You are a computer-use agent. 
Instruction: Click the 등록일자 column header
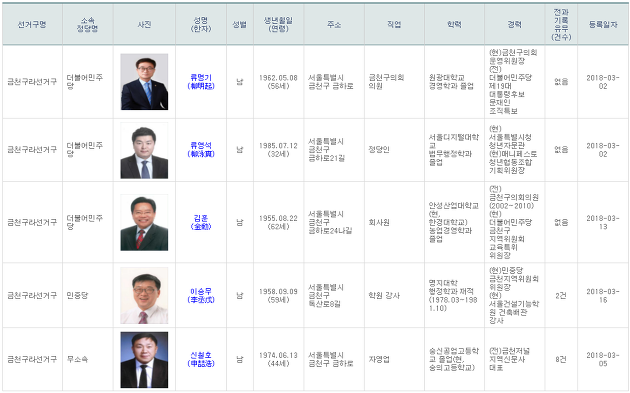pos(603,25)
